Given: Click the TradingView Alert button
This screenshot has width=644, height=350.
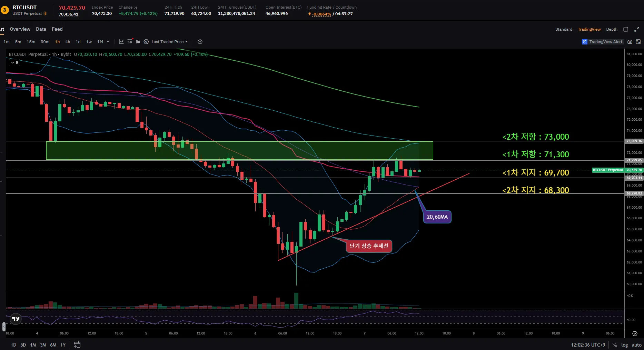Looking at the screenshot, I should point(602,42).
